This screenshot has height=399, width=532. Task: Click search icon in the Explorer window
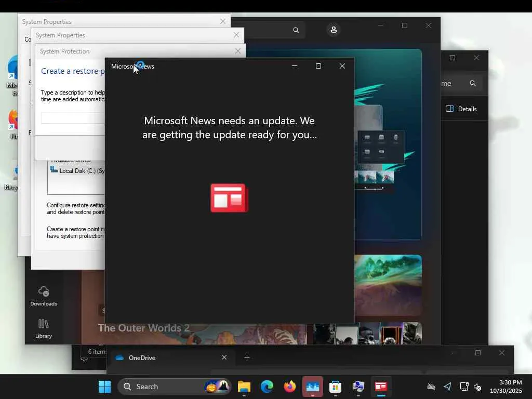[473, 83]
